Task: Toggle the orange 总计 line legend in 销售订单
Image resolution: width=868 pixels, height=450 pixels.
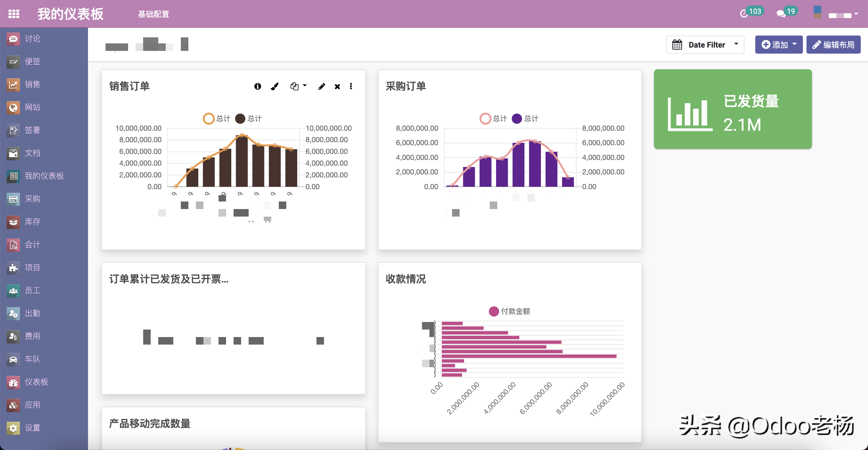Action: point(209,119)
